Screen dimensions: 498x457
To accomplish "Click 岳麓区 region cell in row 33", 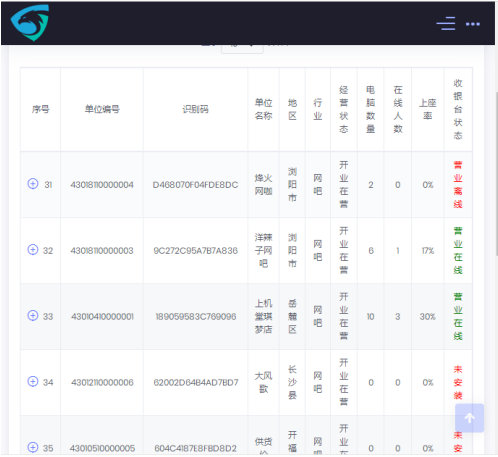I will pyautogui.click(x=292, y=316).
